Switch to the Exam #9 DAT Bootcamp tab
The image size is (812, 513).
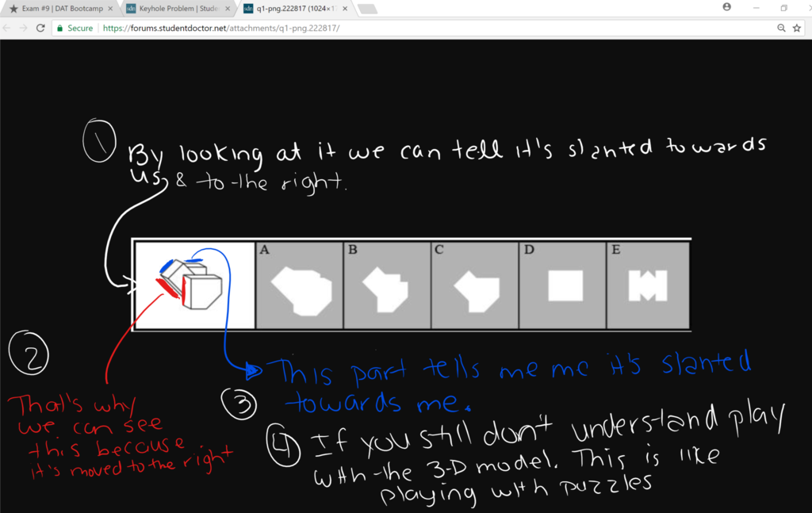[x=59, y=9]
